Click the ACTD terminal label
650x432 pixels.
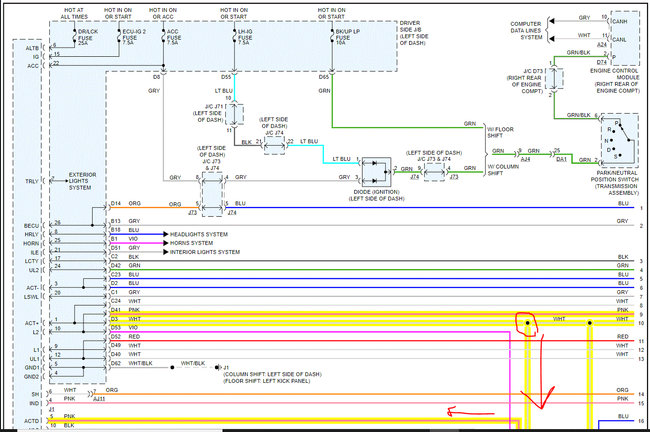32,421
